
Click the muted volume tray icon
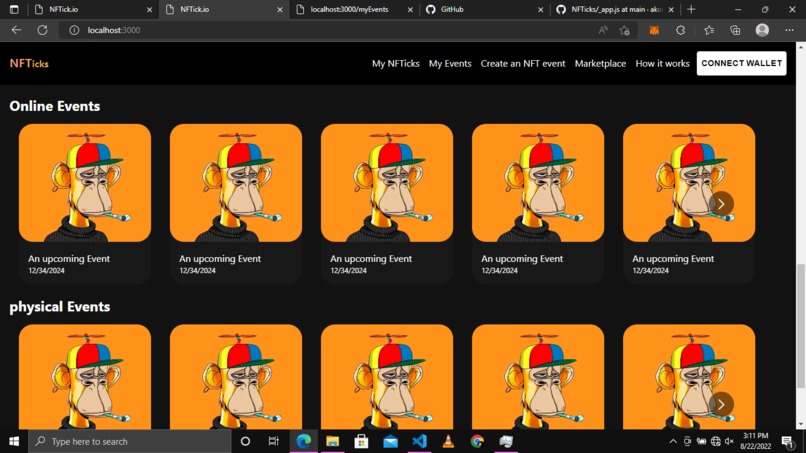pos(729,441)
